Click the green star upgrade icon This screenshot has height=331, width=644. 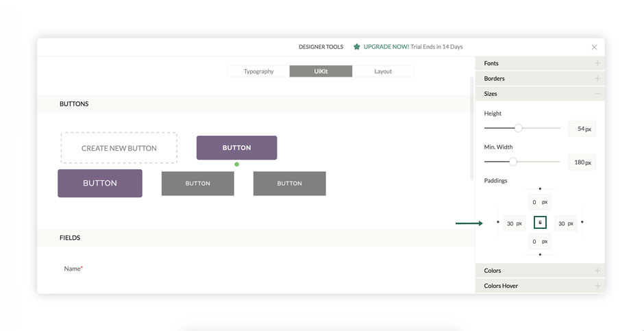click(356, 47)
